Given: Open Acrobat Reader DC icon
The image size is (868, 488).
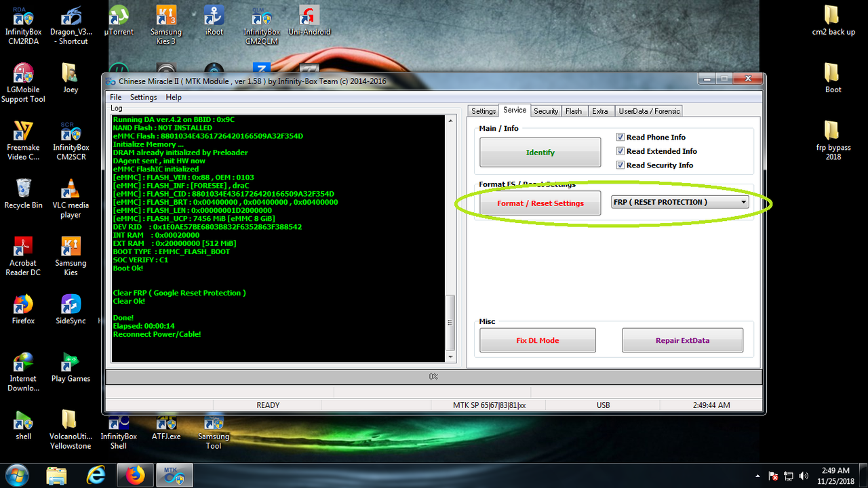Looking at the screenshot, I should (x=23, y=256).
